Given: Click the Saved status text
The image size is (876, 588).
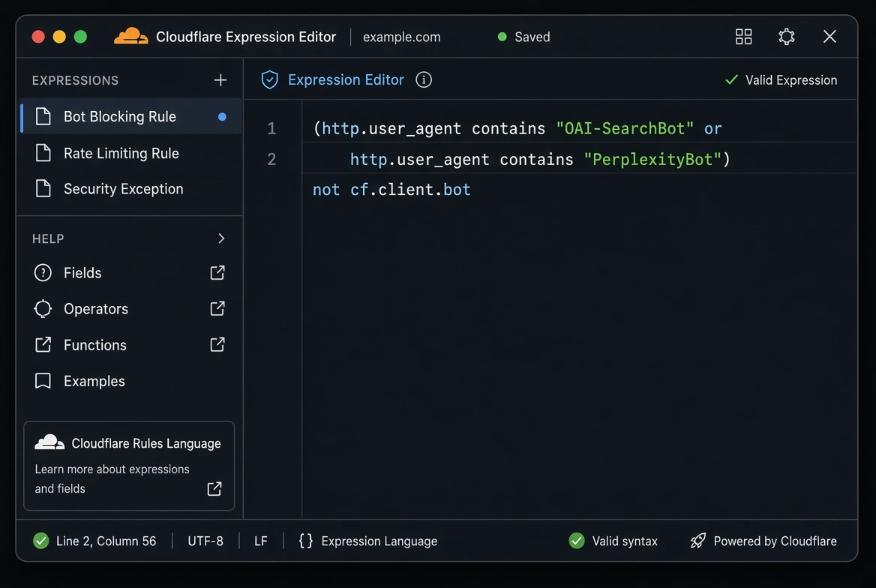Looking at the screenshot, I should 532,37.
